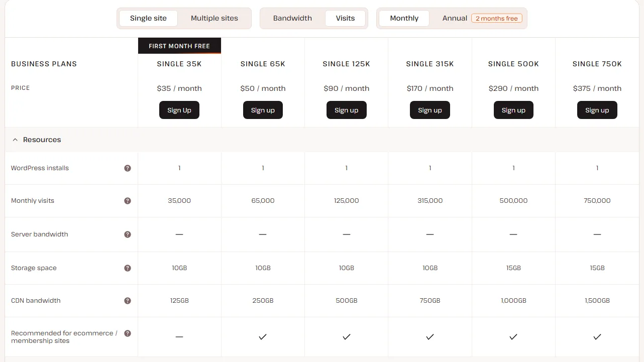Click the $375 / month price
Screen dimensions: 644x362
597,88
